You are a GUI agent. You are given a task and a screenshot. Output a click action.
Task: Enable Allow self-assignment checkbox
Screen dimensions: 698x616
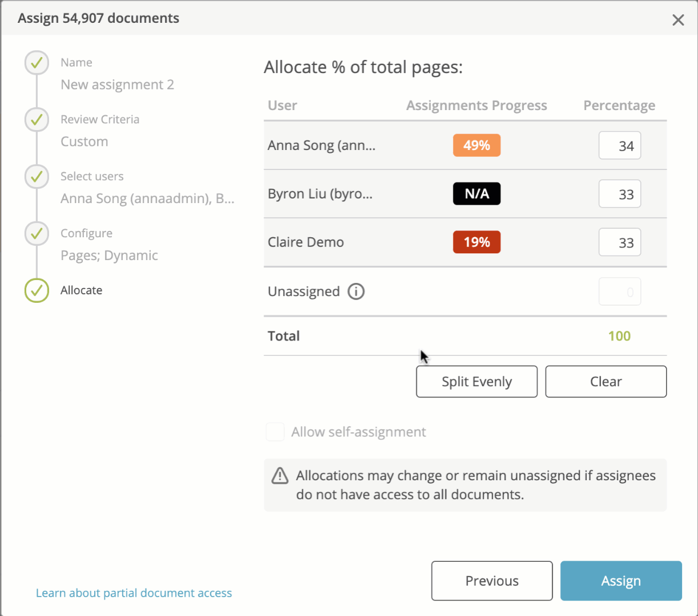(x=275, y=432)
